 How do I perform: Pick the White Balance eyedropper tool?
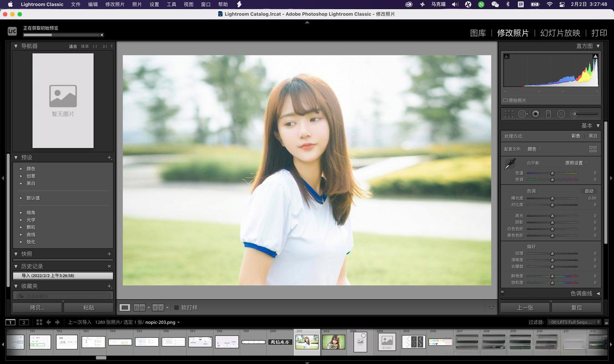(x=510, y=164)
